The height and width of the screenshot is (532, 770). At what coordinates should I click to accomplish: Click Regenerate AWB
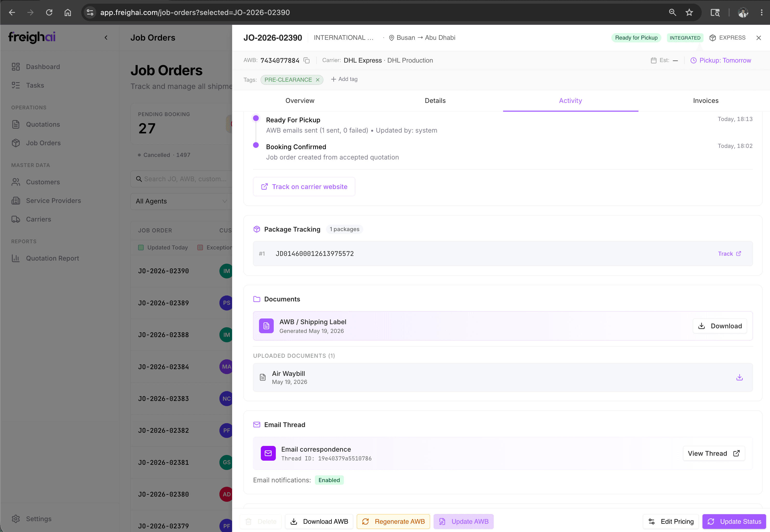(393, 521)
